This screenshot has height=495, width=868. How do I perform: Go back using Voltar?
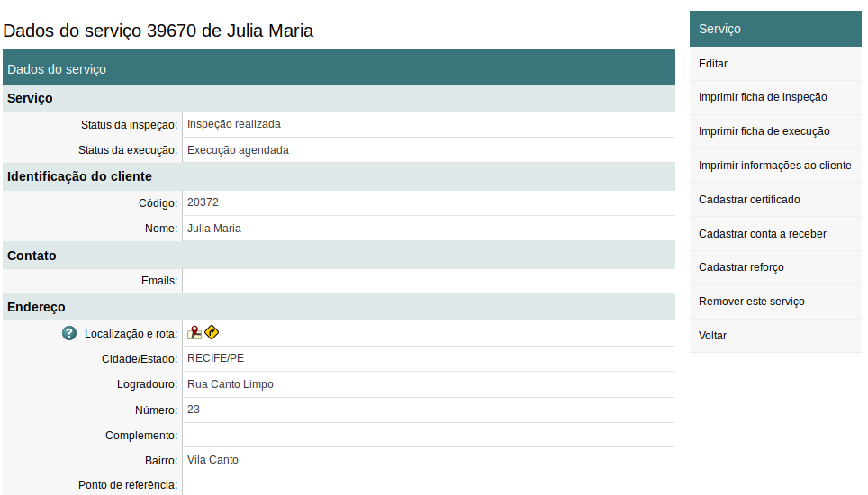click(x=712, y=336)
